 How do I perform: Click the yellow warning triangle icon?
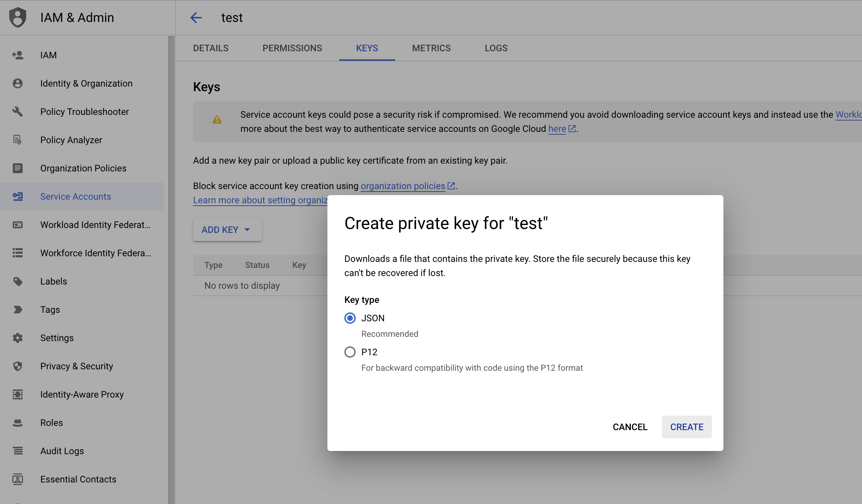point(217,120)
